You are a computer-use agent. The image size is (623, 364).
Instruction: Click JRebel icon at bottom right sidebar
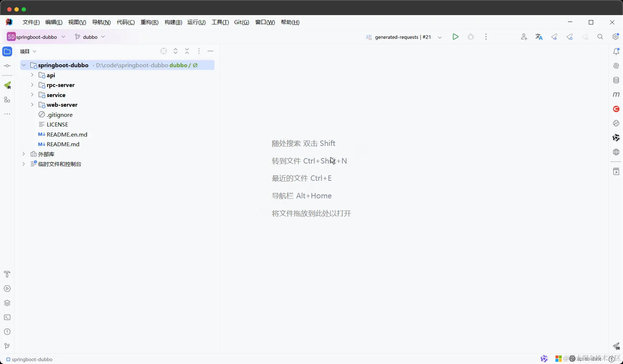tap(616, 346)
